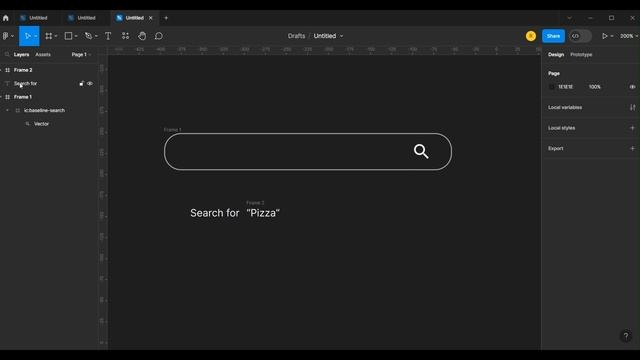Add an Export setting
Image resolution: width=640 pixels, height=360 pixels.
[x=632, y=148]
